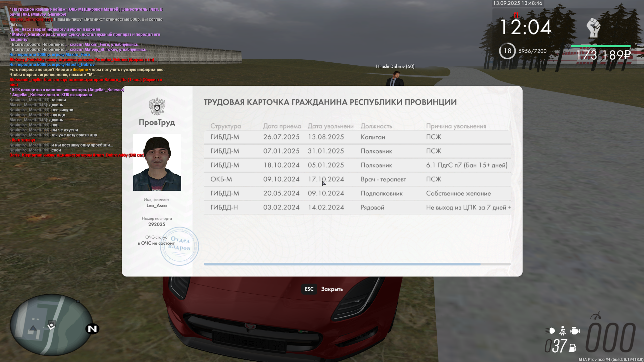Click the compass N marker on minimap
Image resolution: width=644 pixels, height=362 pixels.
pos(92,329)
